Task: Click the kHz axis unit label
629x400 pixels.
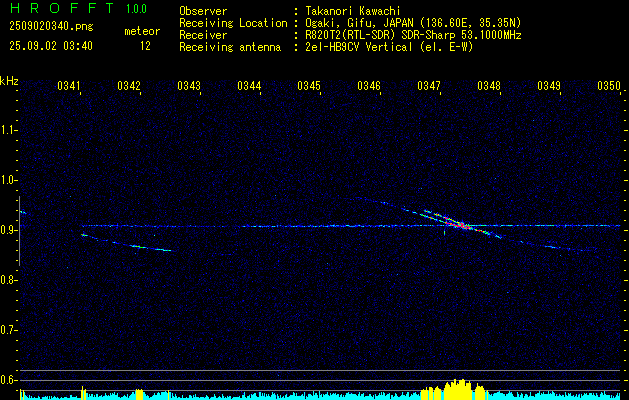Action: [x=9, y=81]
